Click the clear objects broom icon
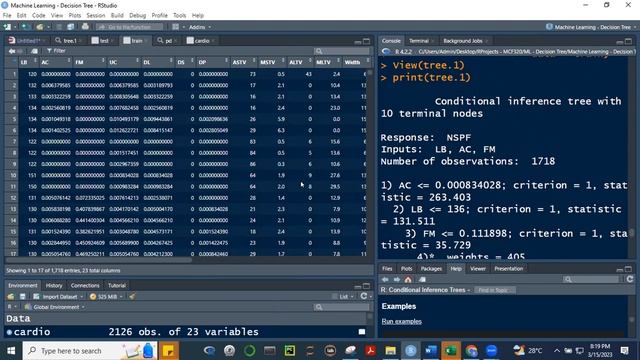The height and width of the screenshot is (360, 640). point(132,296)
